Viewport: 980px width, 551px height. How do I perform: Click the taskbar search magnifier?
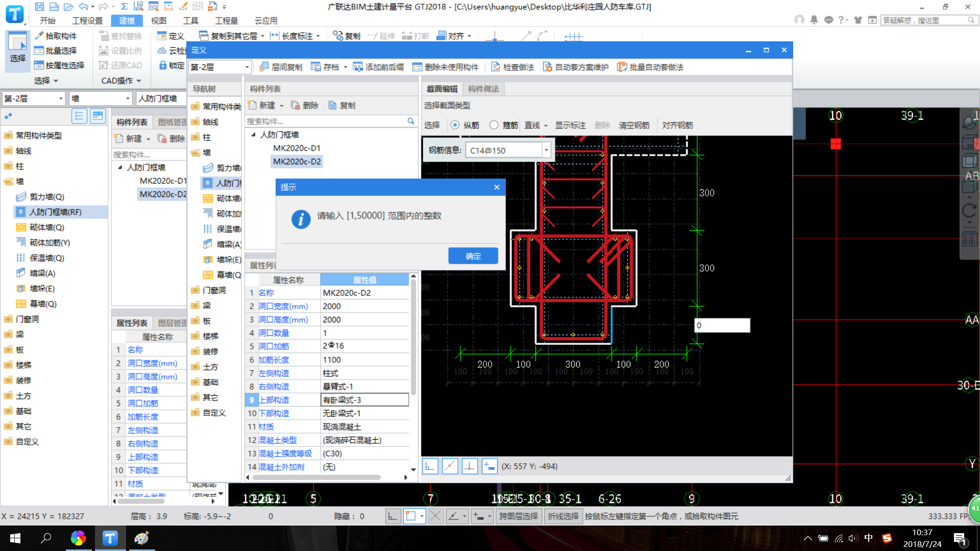tap(46, 538)
